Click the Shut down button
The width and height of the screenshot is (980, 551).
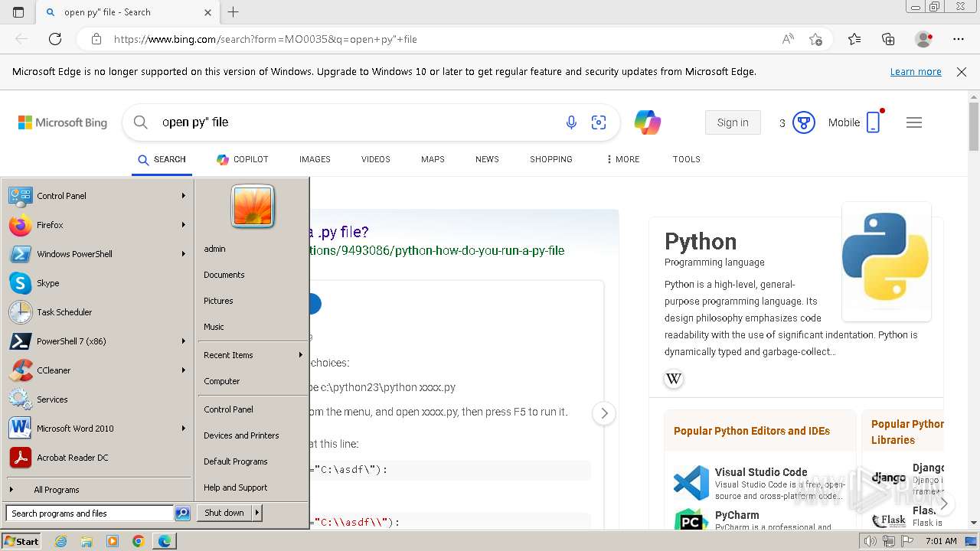(x=224, y=513)
